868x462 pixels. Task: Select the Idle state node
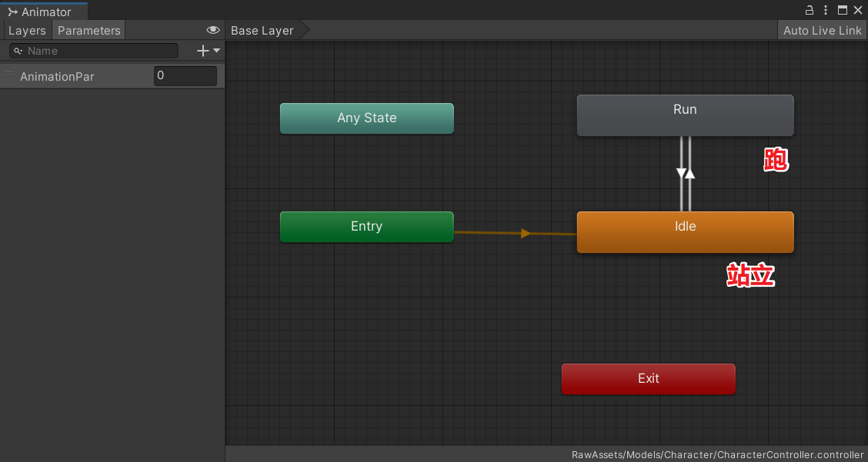tap(686, 232)
